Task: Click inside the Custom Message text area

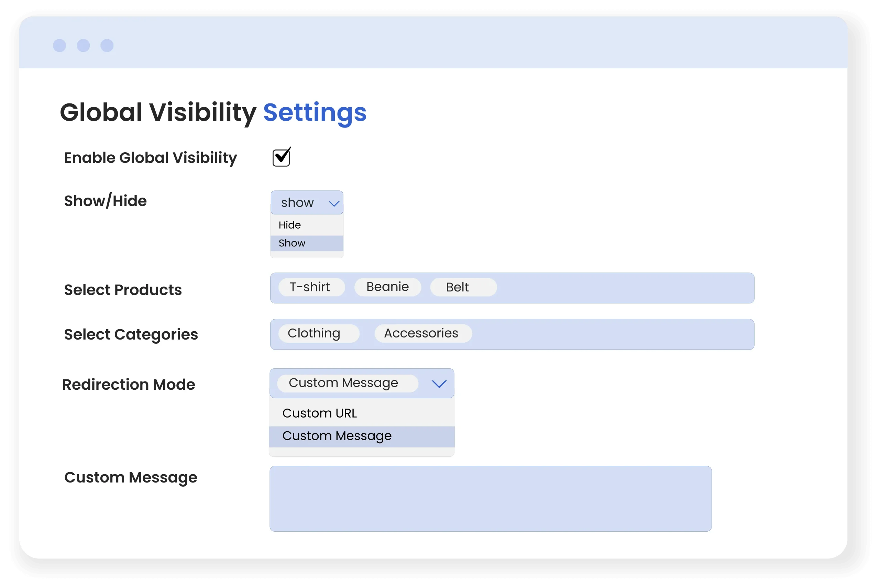Action: [x=490, y=498]
